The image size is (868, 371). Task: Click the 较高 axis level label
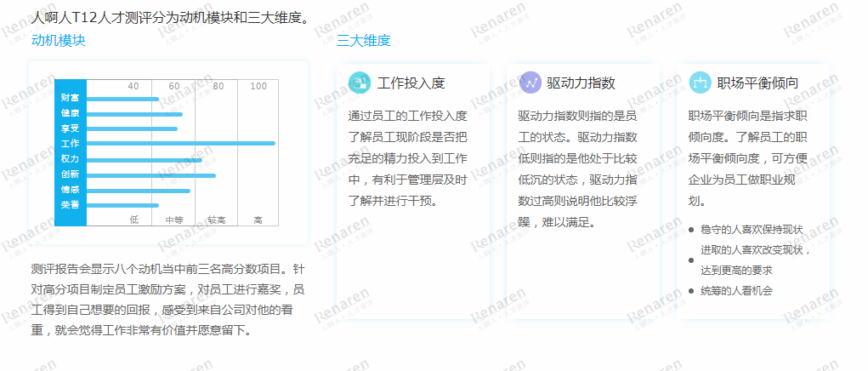tap(216, 220)
